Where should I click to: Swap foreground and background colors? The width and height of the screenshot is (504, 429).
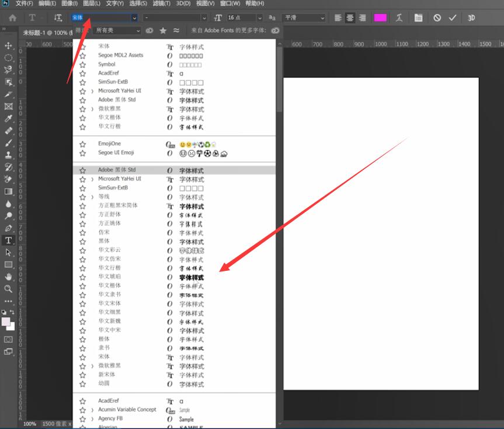12,312
